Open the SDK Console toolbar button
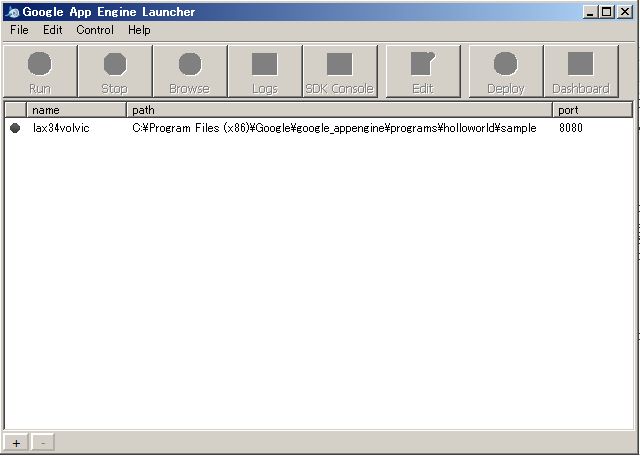Screen dimensions: 640x456 click(340, 71)
